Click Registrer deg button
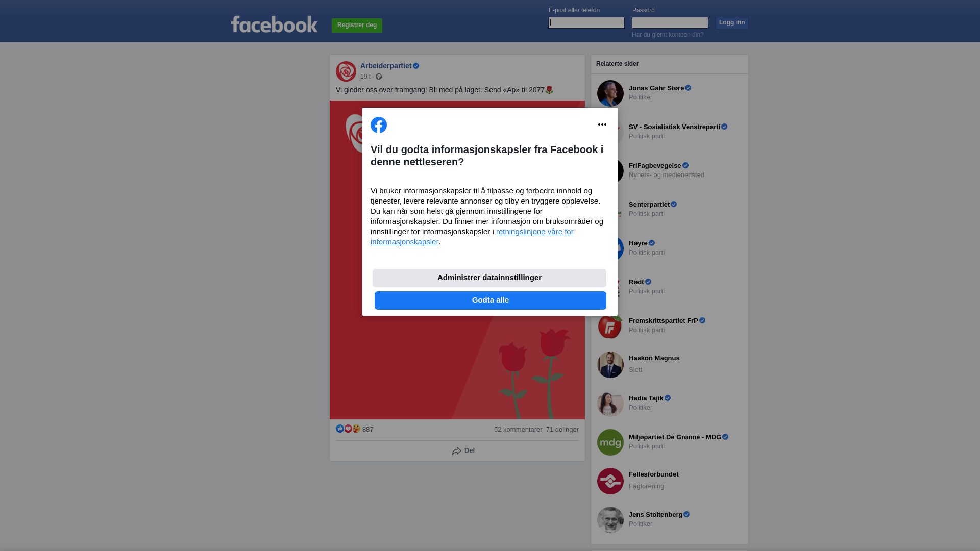This screenshot has width=980, height=551. (357, 26)
